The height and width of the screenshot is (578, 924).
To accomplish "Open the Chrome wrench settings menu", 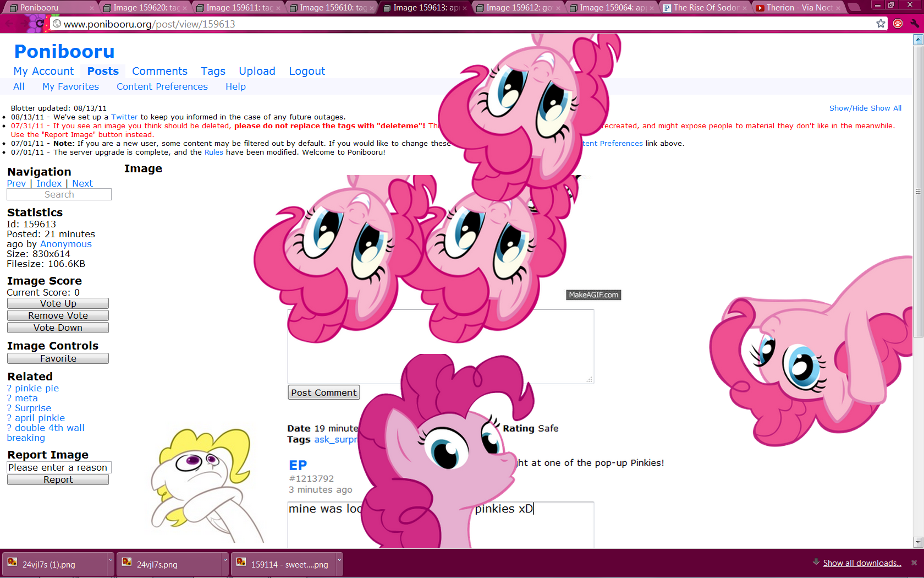I will (x=915, y=24).
